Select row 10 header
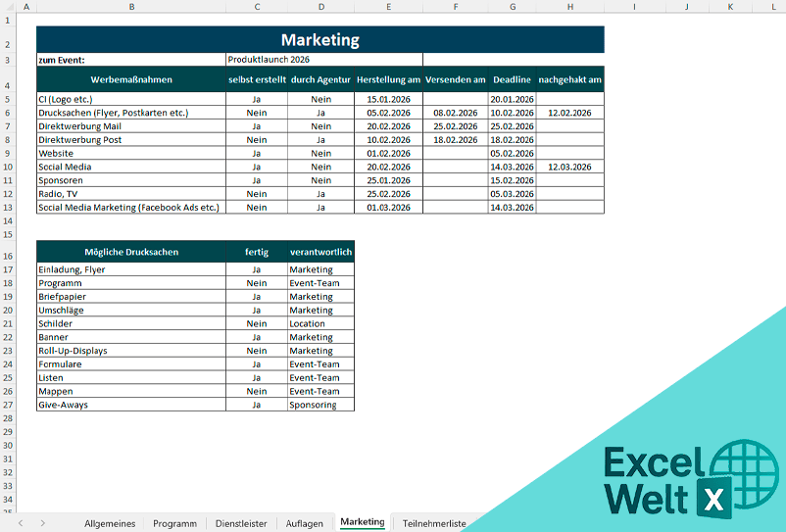 coord(8,167)
